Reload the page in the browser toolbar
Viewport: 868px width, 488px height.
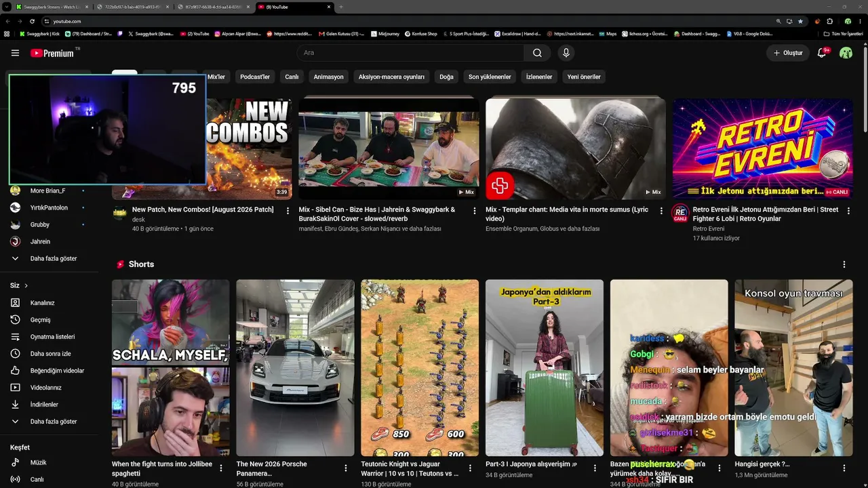(32, 21)
